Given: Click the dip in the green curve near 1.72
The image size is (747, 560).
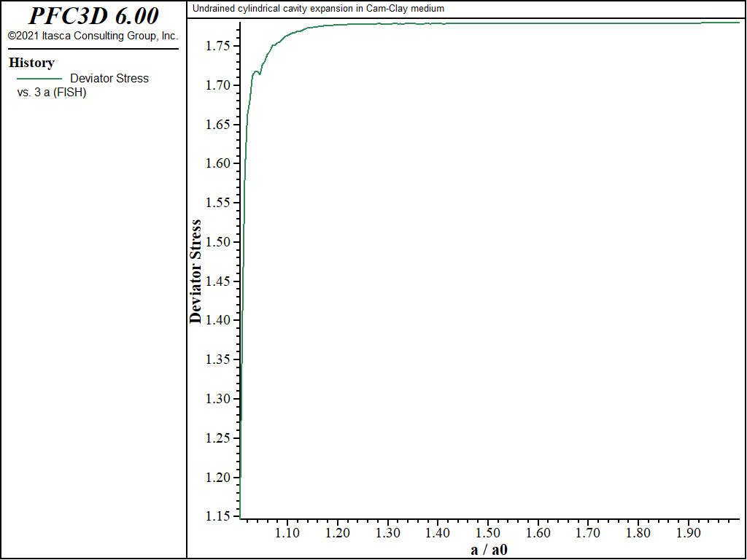Looking at the screenshot, I should (x=259, y=73).
